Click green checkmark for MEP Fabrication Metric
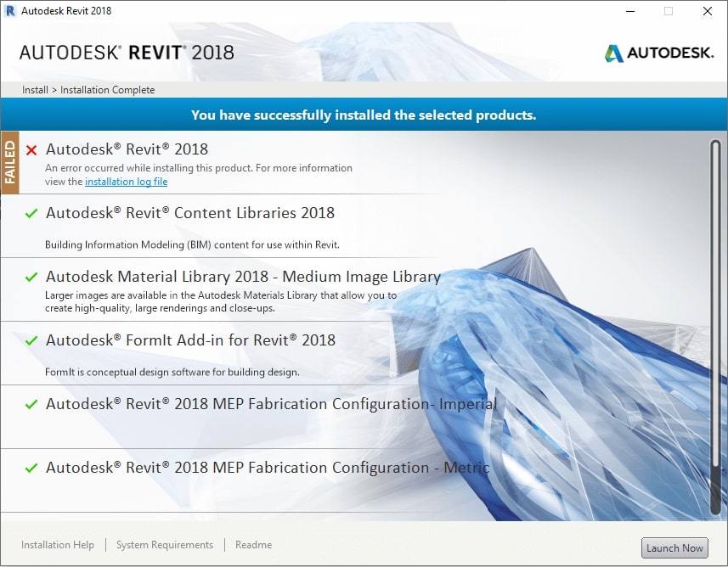This screenshot has width=728, height=567. (x=31, y=469)
